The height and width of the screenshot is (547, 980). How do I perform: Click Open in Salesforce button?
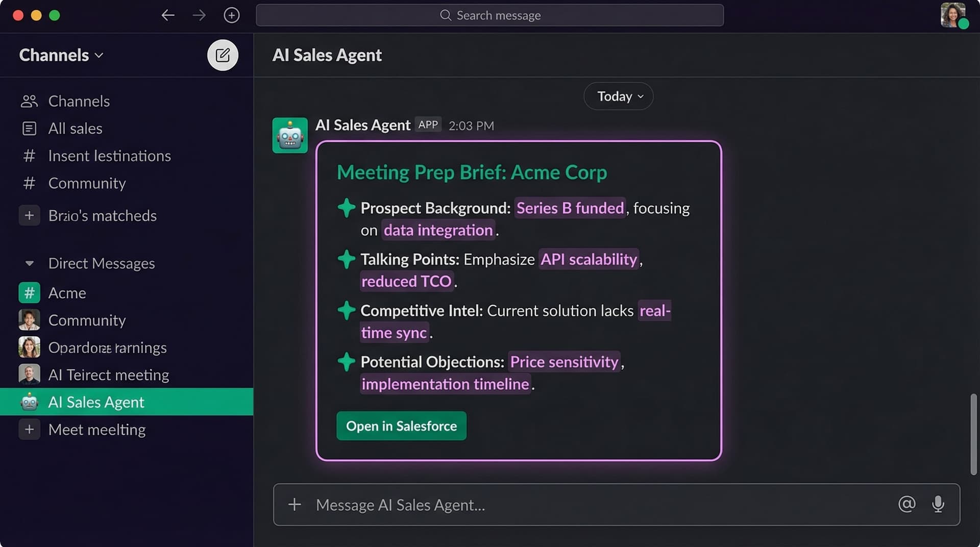(401, 426)
